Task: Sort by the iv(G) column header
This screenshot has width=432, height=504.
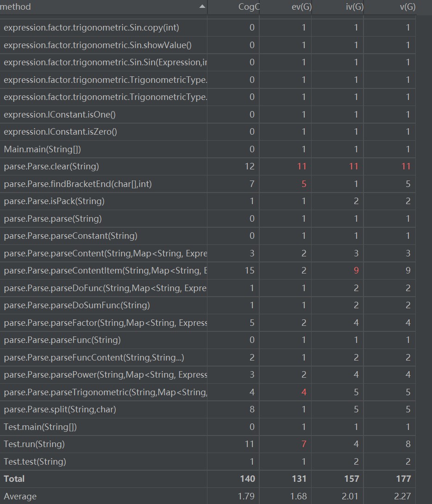Action: click(x=338, y=7)
